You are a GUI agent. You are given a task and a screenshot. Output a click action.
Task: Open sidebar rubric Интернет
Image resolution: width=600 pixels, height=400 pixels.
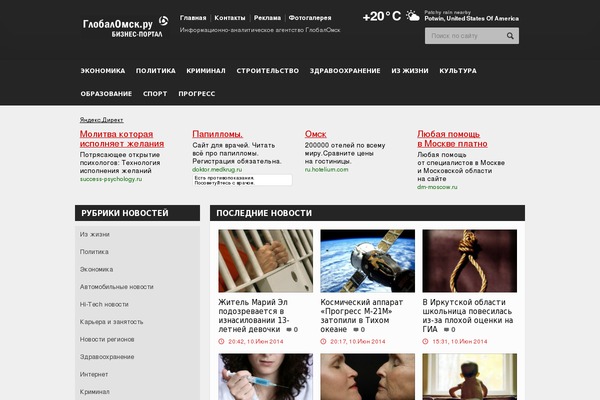[94, 374]
